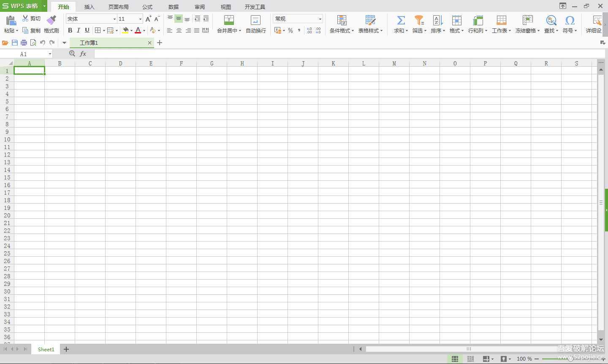
Task: Open the font name dropdown (宋体)
Action: click(114, 19)
